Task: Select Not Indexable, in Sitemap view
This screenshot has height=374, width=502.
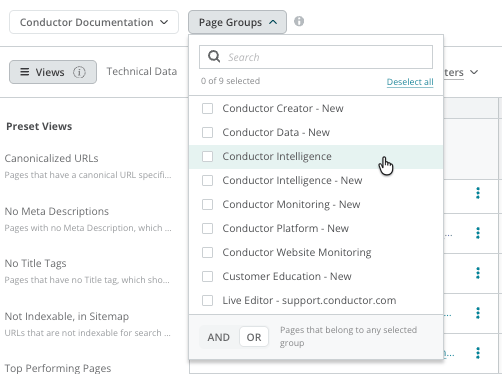Action: pyautogui.click(x=88, y=324)
